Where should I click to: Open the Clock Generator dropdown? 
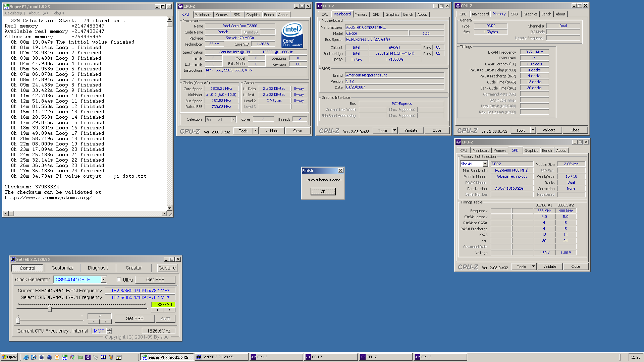click(104, 280)
